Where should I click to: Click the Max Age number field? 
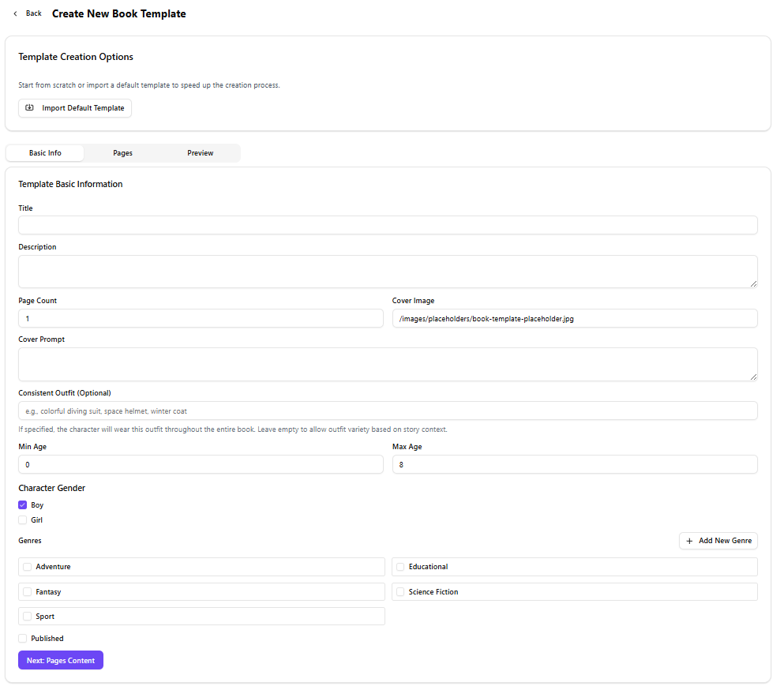(574, 465)
